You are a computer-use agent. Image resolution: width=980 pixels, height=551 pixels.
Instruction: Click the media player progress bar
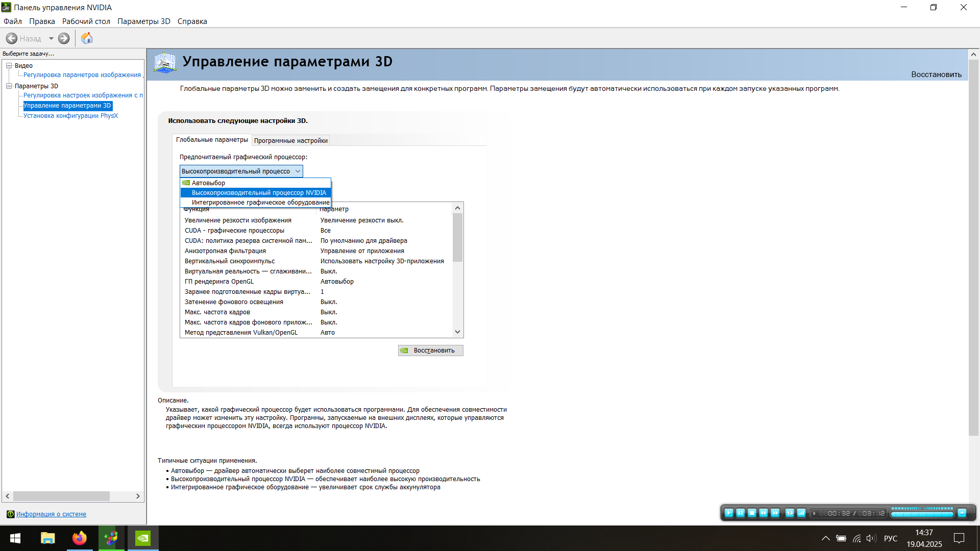[x=922, y=514]
